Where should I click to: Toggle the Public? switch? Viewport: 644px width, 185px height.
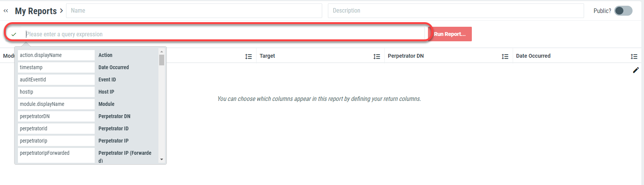[x=623, y=11]
